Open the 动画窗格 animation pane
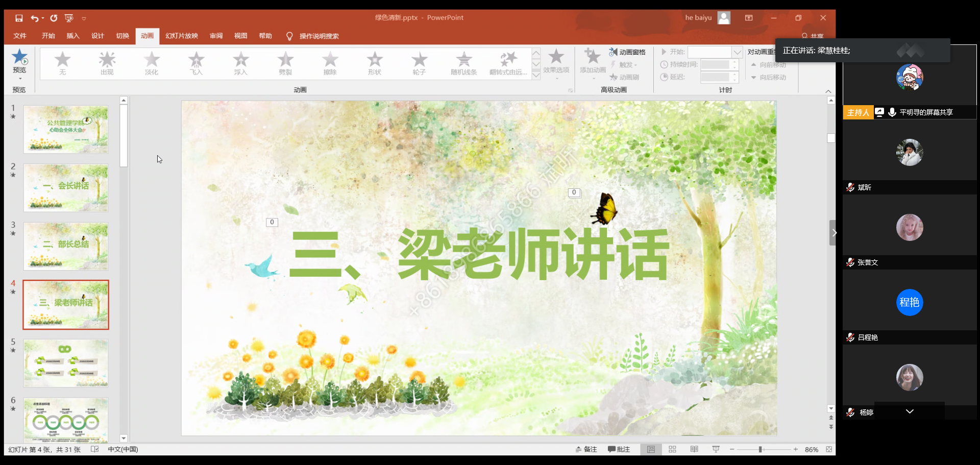This screenshot has height=465, width=980. pos(627,52)
